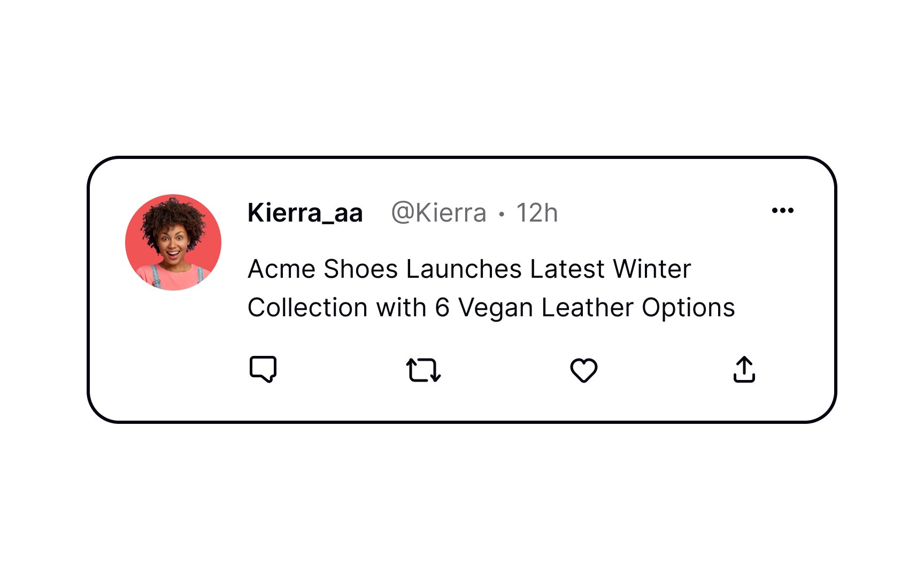View Kierra's circular profile picture
The width and height of the screenshot is (924, 578).
(x=173, y=242)
